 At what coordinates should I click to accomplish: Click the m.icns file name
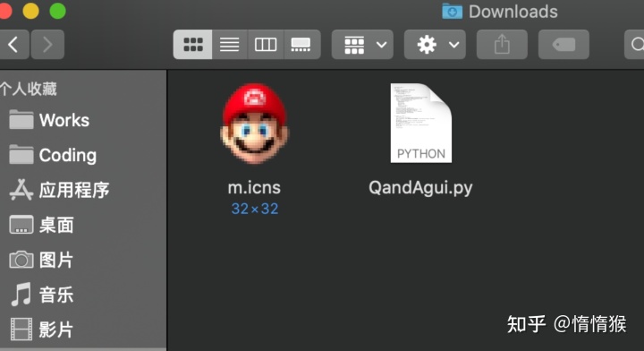pos(254,188)
